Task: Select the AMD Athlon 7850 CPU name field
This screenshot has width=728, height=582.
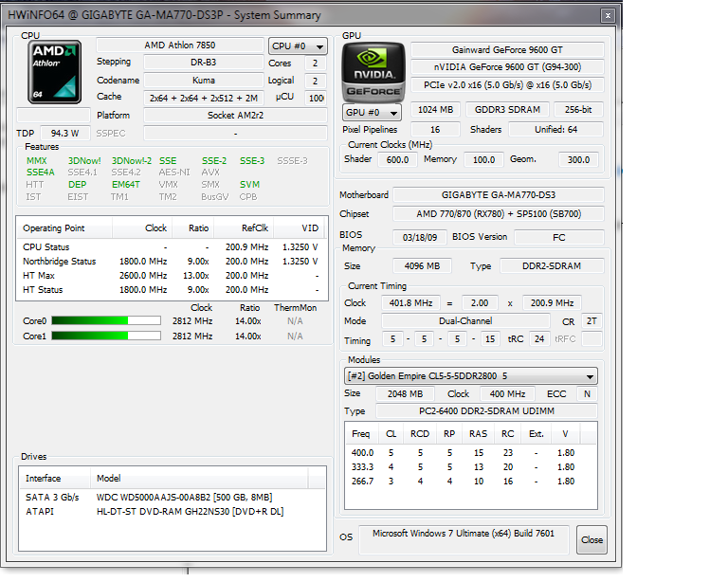Action: (180, 45)
